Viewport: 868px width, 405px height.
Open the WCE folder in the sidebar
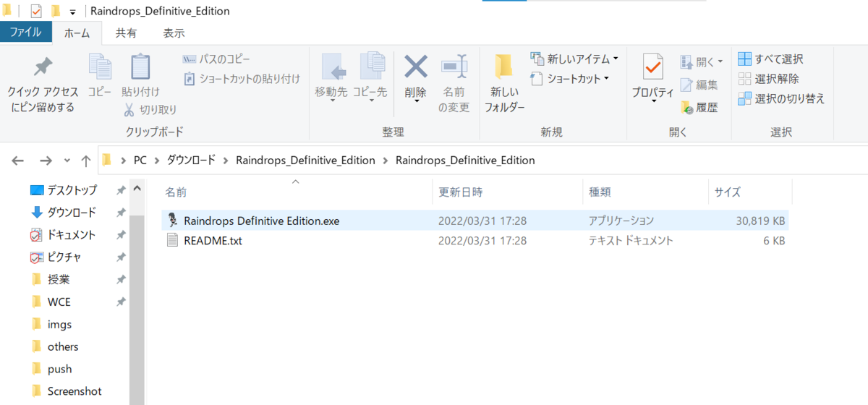click(59, 302)
